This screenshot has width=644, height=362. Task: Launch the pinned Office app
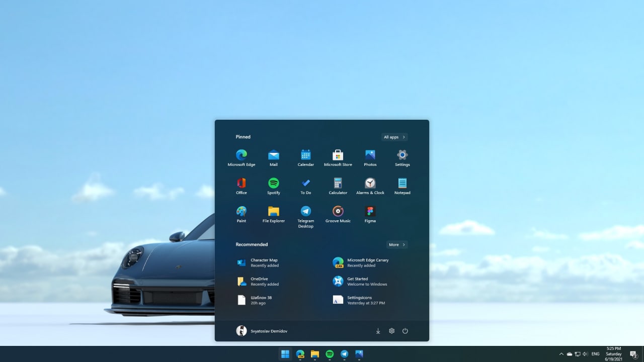coord(242,186)
